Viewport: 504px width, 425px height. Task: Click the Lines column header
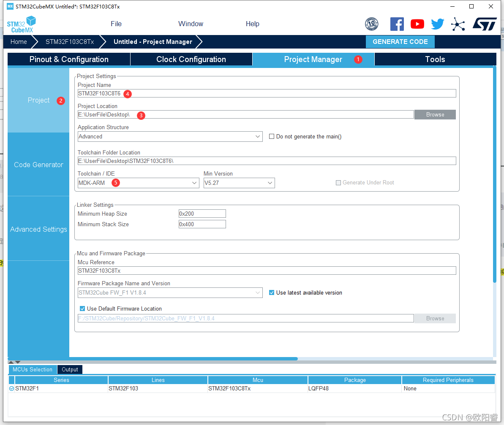158,380
